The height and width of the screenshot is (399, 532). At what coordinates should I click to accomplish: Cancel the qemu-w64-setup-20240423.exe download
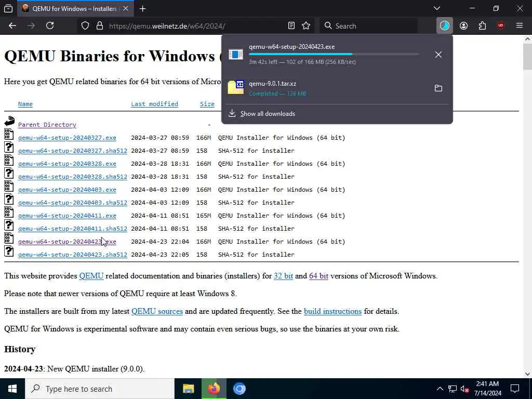[x=438, y=54]
